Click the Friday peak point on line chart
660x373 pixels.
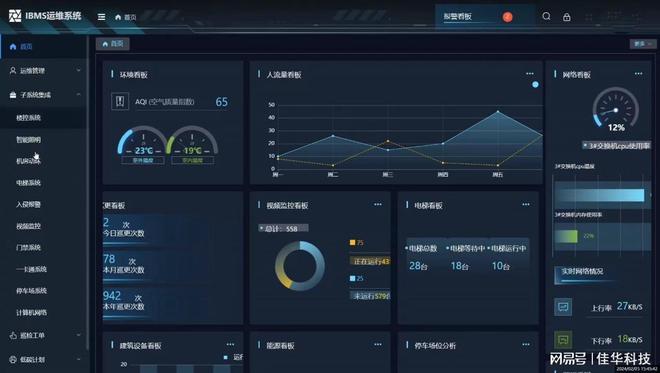point(498,112)
